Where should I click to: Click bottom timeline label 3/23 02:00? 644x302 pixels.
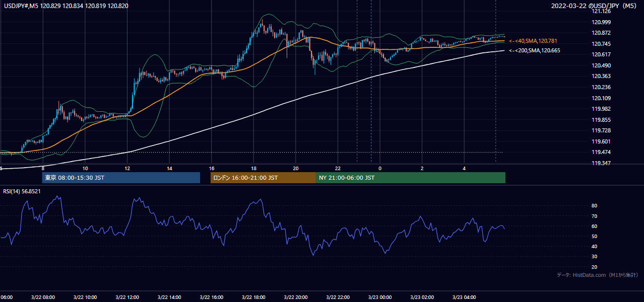[x=422, y=297]
